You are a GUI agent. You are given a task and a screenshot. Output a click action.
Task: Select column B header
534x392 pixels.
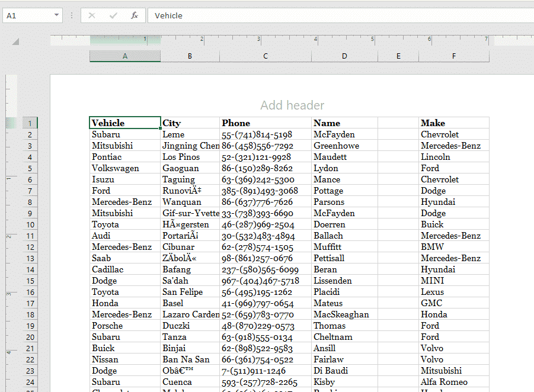[x=190, y=56]
